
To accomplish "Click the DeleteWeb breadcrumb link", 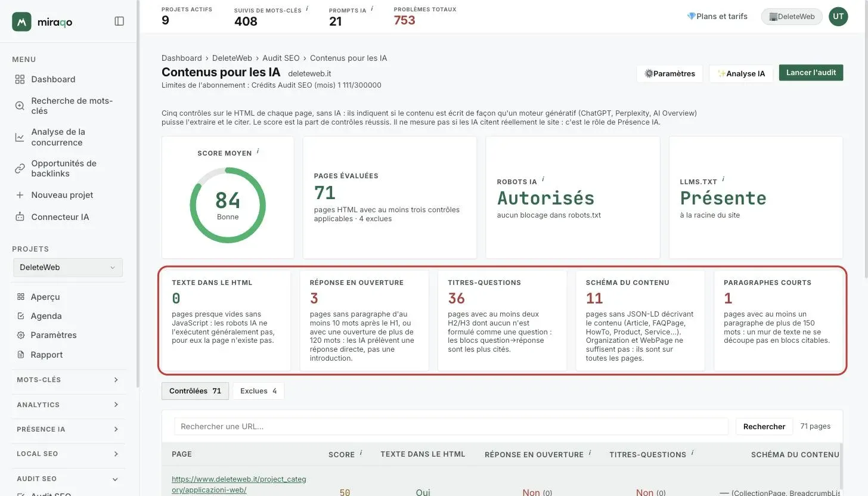I will coord(232,58).
